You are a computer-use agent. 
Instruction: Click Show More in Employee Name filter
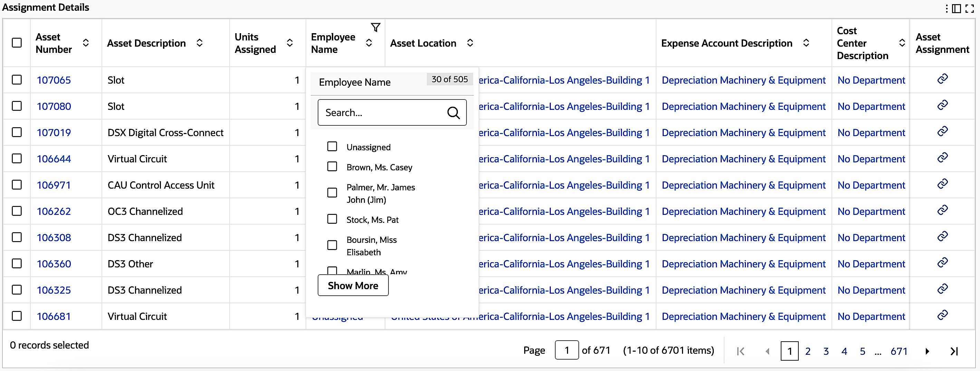point(353,285)
